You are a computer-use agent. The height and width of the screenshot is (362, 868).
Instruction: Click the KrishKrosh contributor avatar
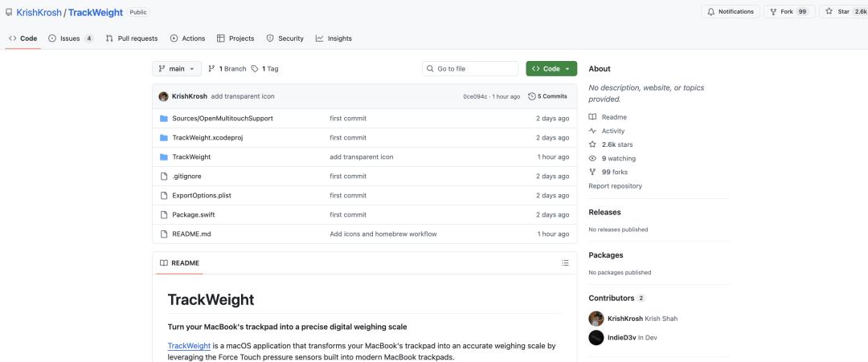coord(596,319)
